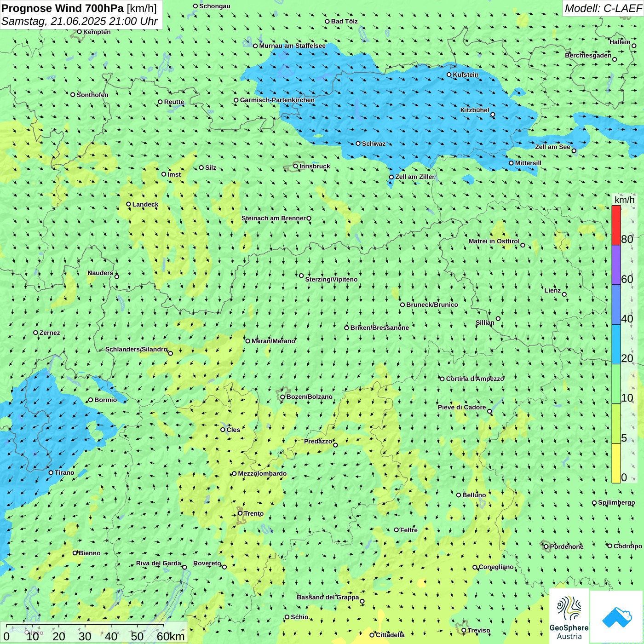Click the Landeck city marker
644x644 pixels.
(x=129, y=204)
